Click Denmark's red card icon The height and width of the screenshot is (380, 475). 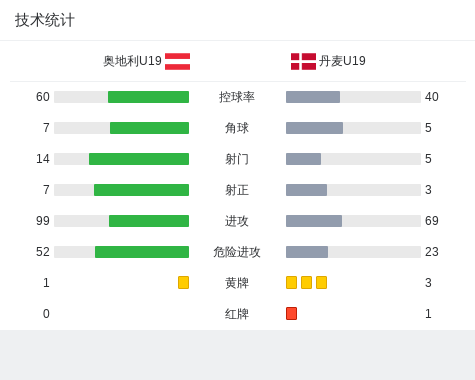click(291, 313)
